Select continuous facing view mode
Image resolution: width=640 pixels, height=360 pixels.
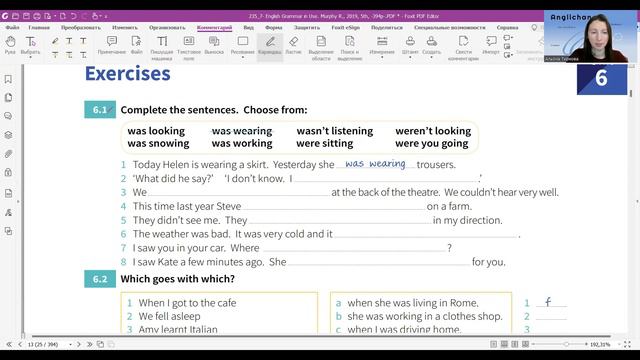pos(525,344)
